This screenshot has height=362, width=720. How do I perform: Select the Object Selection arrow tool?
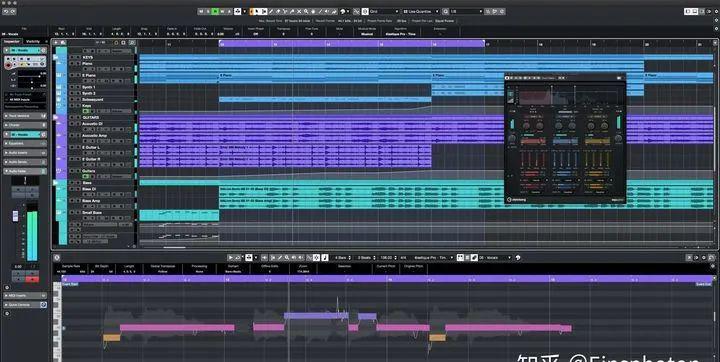coord(257,11)
